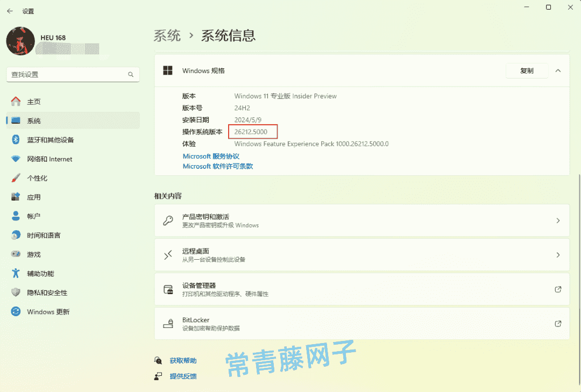Open Microsoft 软件许可条款 link

pos(218,166)
